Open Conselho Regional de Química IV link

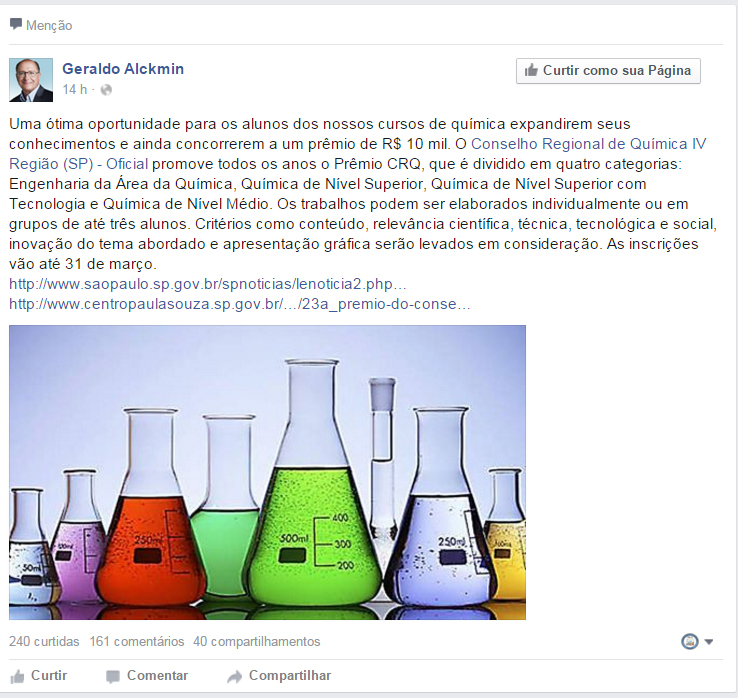(588, 144)
